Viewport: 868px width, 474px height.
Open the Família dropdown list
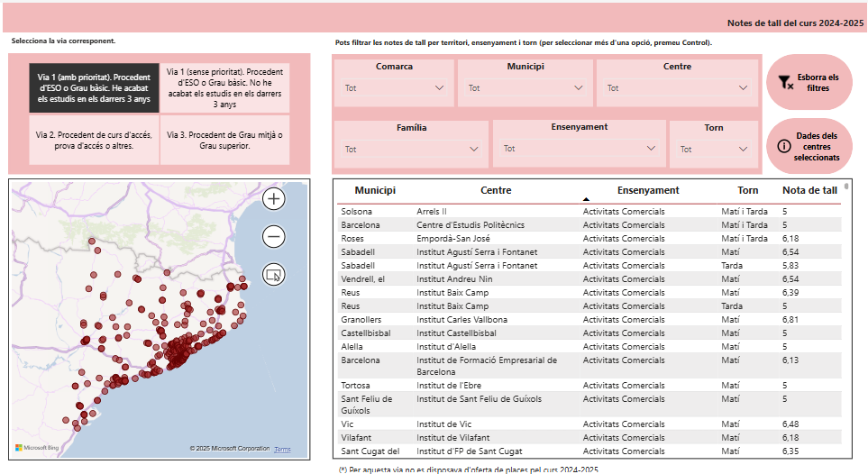coord(411,149)
